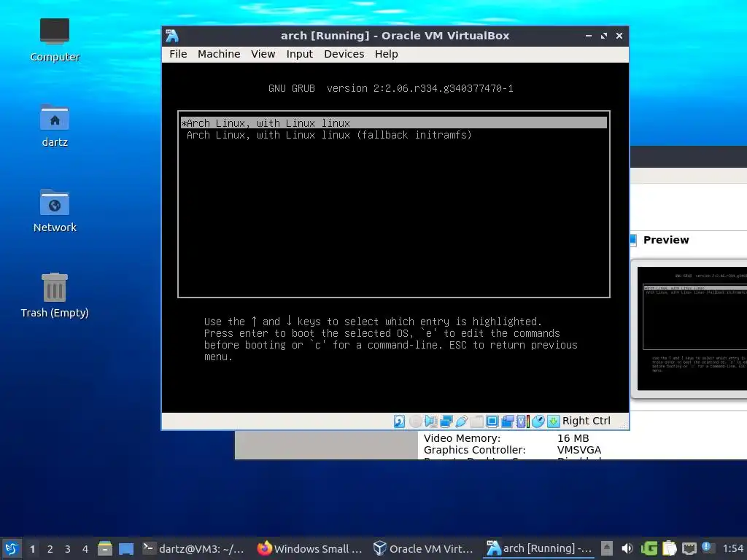Open the View menu

pyautogui.click(x=263, y=54)
